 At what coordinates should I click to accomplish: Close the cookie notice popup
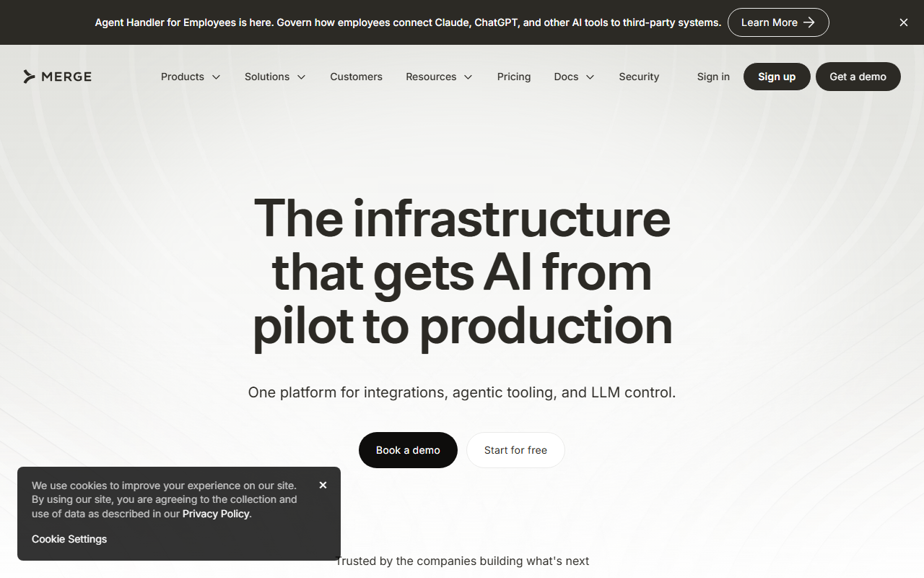pyautogui.click(x=323, y=486)
